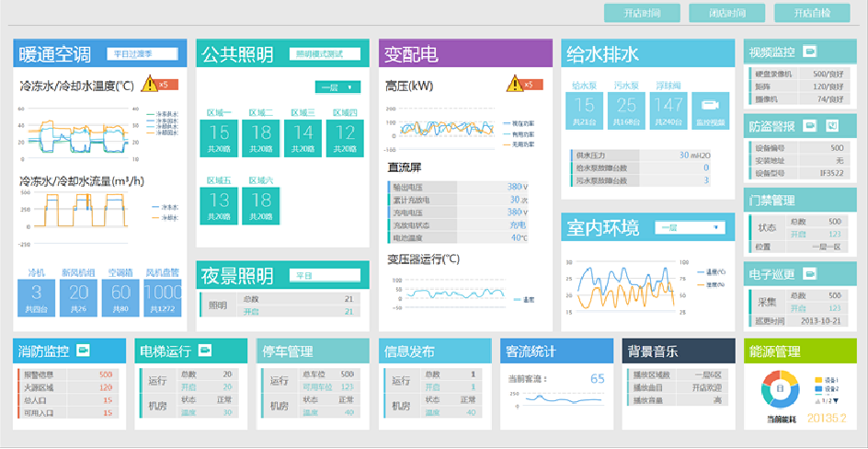Click the icon beside the 视频监控 title
868x449 pixels.
pyautogui.click(x=810, y=52)
